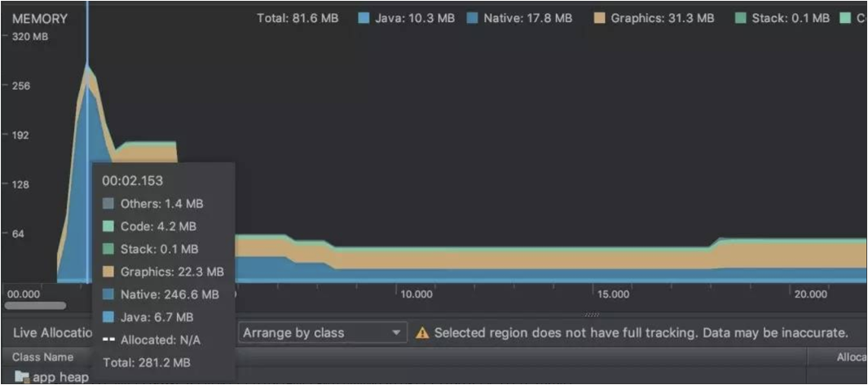
Task: Click the tracking warning message text
Action: pos(641,333)
